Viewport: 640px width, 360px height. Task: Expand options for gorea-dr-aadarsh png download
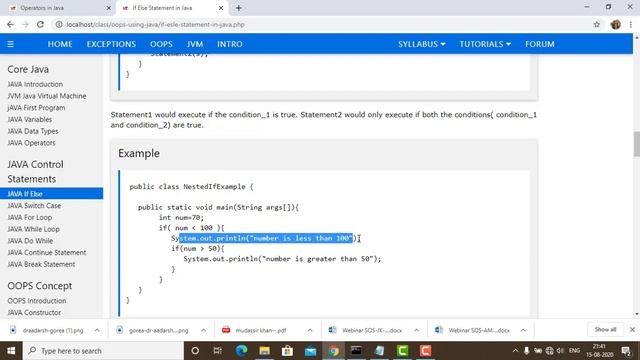pyautogui.click(x=203, y=330)
